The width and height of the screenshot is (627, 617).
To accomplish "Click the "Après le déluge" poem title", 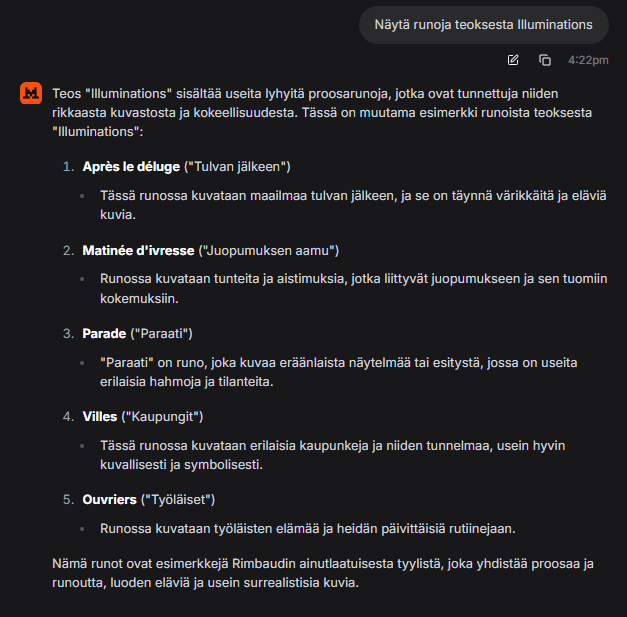I will click(x=130, y=166).
